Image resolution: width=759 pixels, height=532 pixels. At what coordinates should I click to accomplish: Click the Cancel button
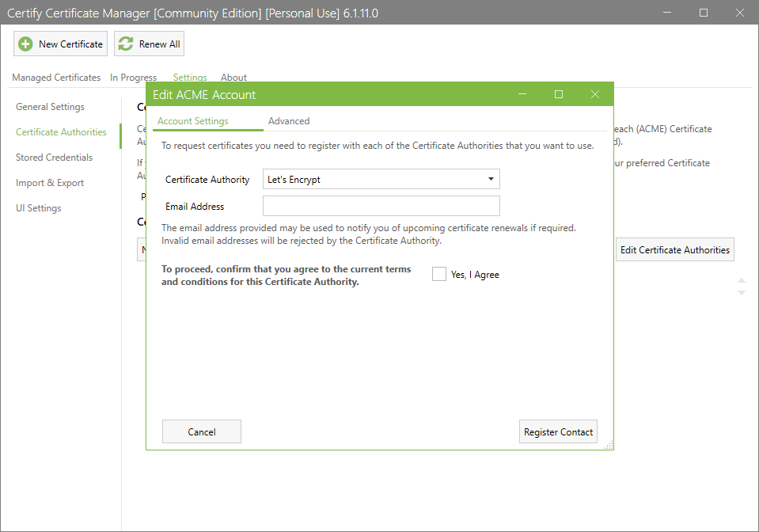(201, 431)
